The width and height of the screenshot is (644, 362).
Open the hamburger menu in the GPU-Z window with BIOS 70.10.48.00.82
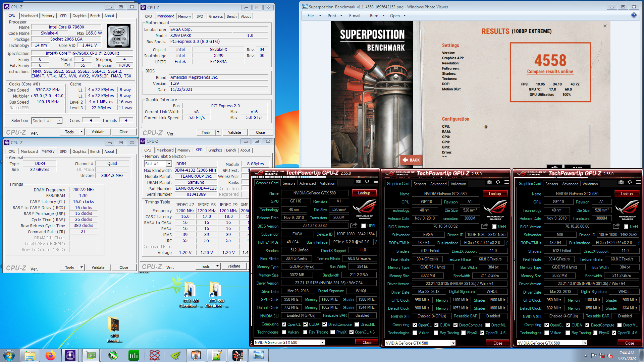point(376,182)
